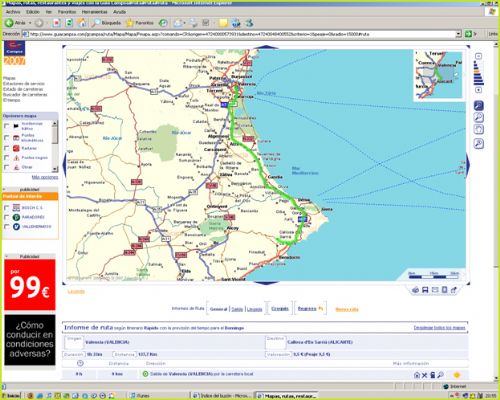500x400 pixels.
Task: Open the Ayuda menu
Action: [x=119, y=12]
